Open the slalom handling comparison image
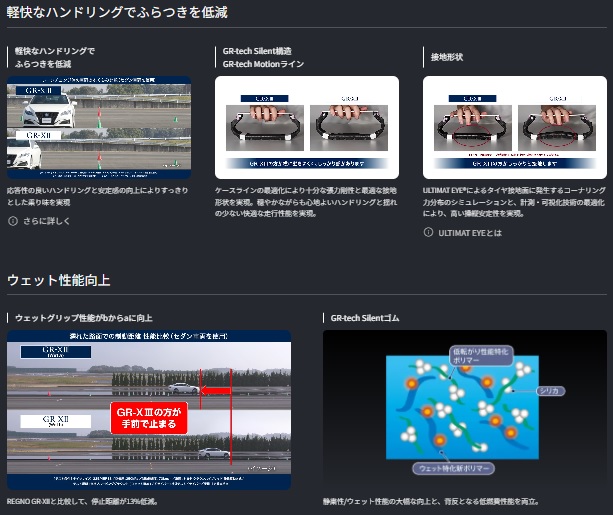613x515 pixels. pos(99,127)
